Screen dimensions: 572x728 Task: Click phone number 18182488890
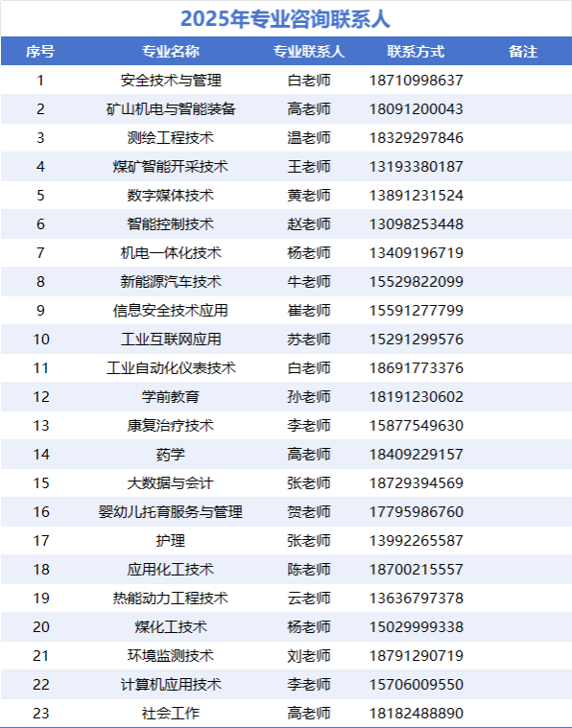click(416, 714)
